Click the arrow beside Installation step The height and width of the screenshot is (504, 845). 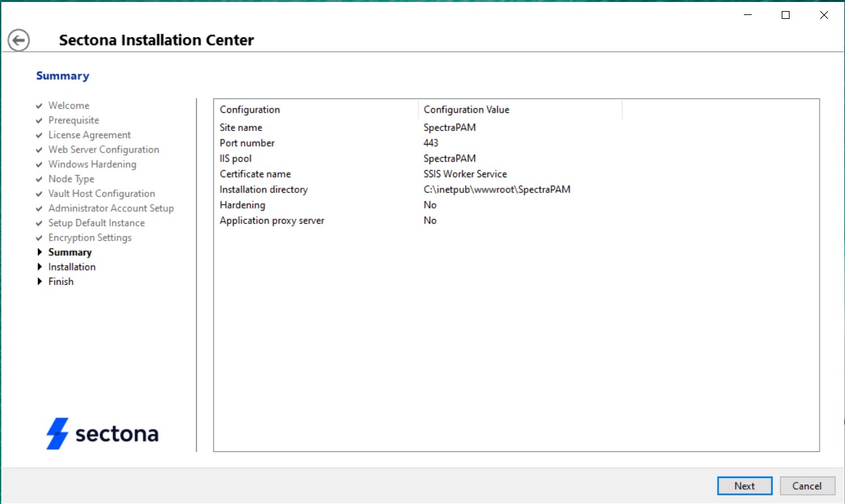(40, 267)
